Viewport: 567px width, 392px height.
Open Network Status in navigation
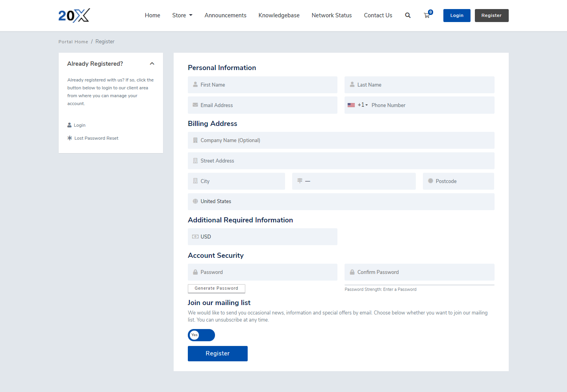tap(332, 15)
